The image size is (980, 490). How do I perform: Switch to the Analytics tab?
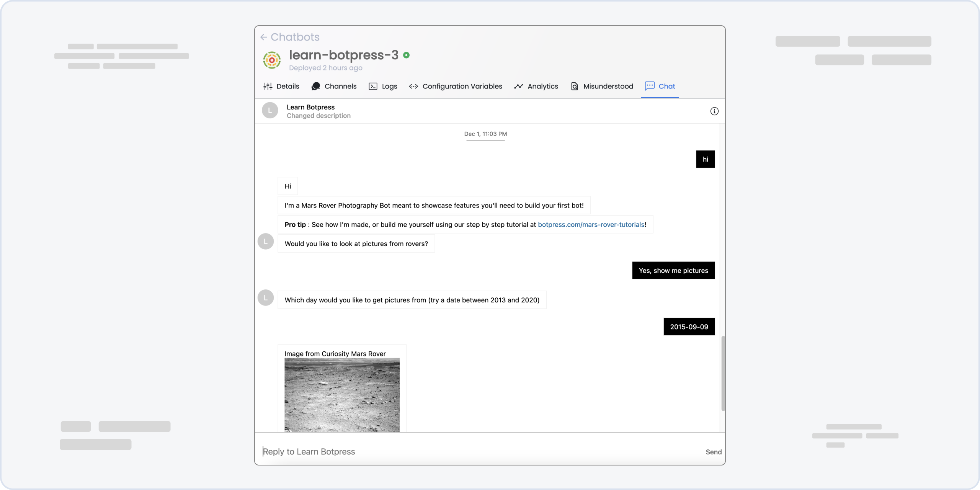click(536, 86)
